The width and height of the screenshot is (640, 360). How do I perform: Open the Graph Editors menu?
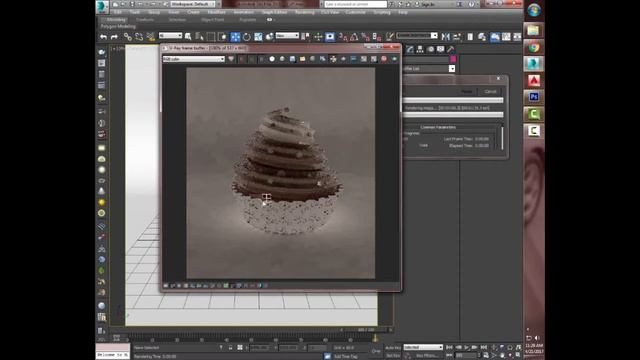point(274,12)
